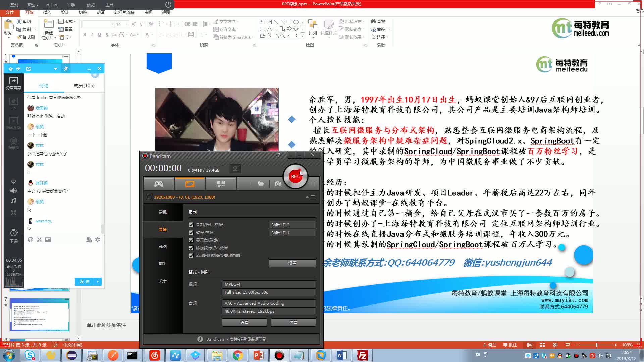
Task: Open 成员(105) members tab in chat
Action: click(84, 86)
